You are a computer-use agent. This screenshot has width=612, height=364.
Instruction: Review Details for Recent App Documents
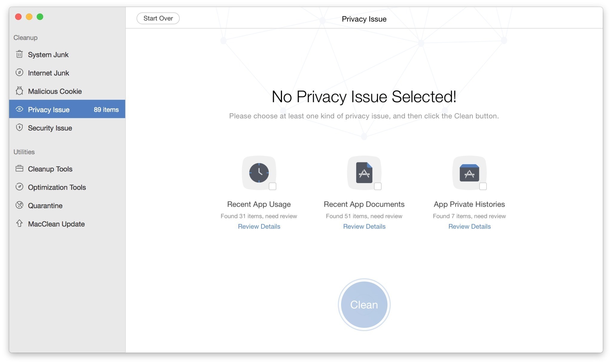[364, 226]
